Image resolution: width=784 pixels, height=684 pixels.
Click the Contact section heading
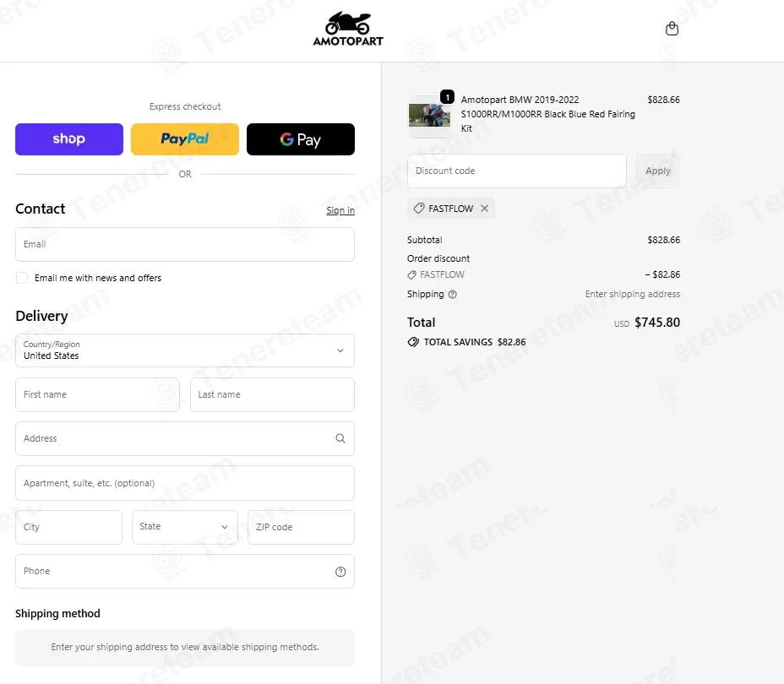(40, 209)
